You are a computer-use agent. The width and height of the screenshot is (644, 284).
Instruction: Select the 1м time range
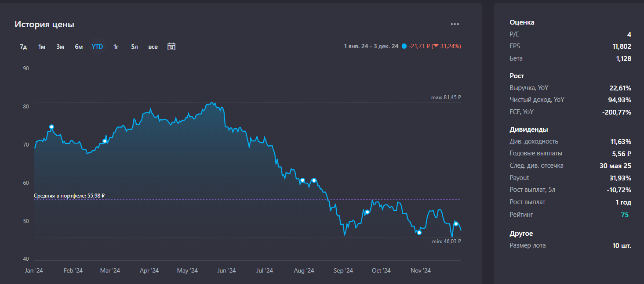click(42, 47)
